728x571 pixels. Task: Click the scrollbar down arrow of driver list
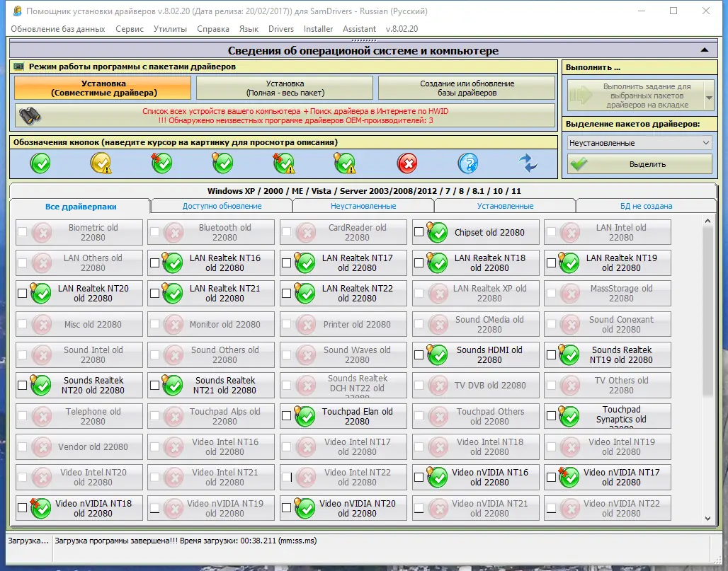[x=707, y=519]
